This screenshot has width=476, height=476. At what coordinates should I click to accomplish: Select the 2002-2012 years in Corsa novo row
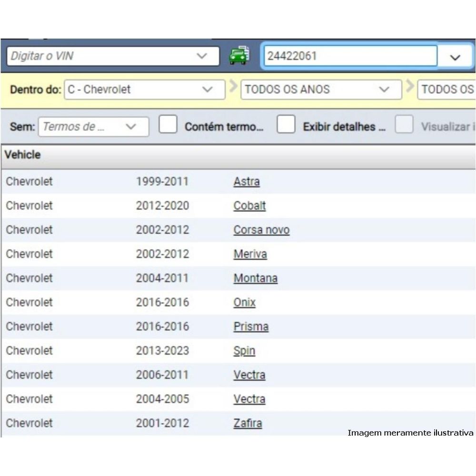(162, 230)
